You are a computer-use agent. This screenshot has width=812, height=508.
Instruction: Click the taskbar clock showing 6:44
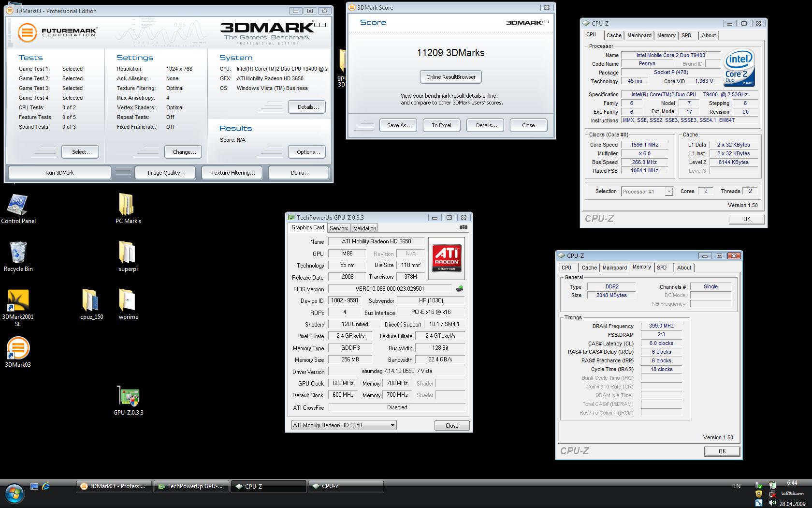click(x=792, y=483)
